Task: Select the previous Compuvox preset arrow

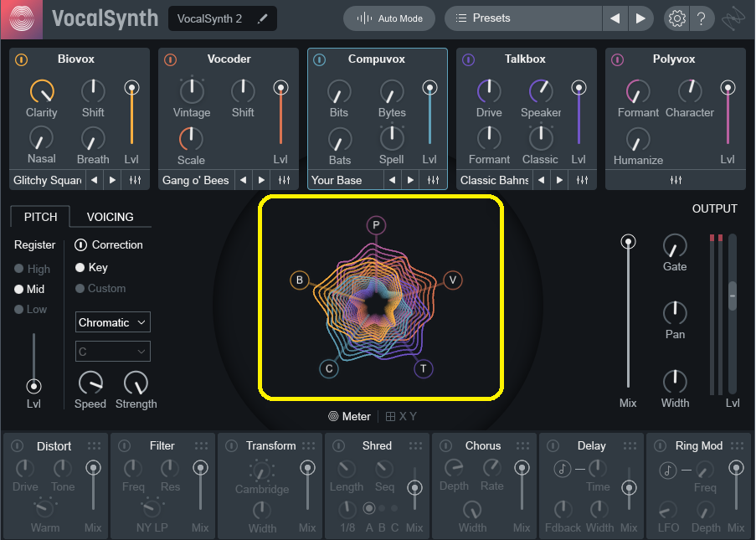Action: coord(393,180)
